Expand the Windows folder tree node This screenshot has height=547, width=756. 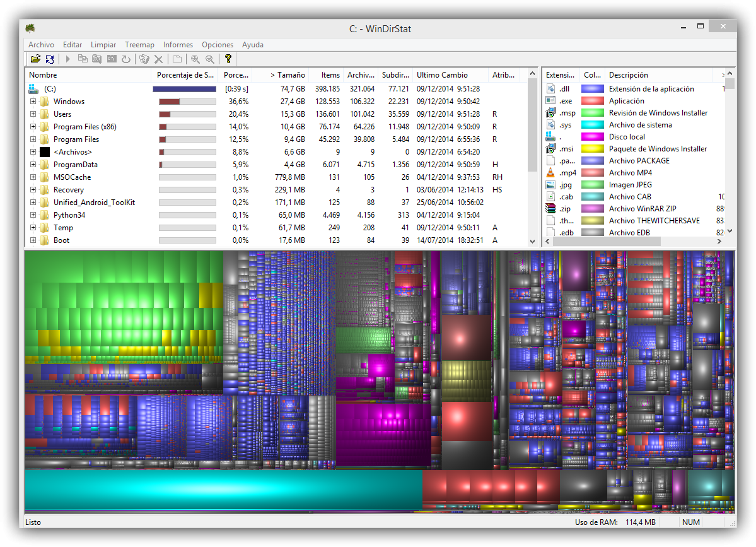tap(33, 102)
